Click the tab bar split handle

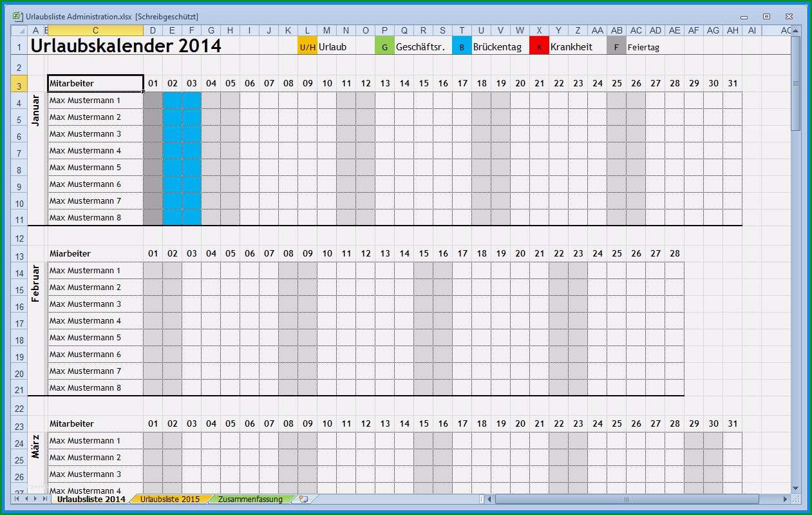482,499
